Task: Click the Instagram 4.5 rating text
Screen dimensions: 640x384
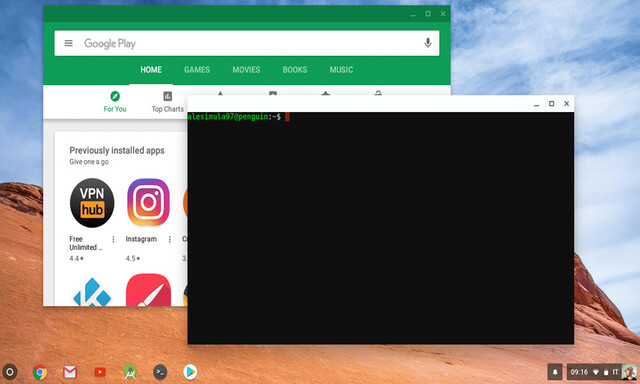Action: pos(133,258)
